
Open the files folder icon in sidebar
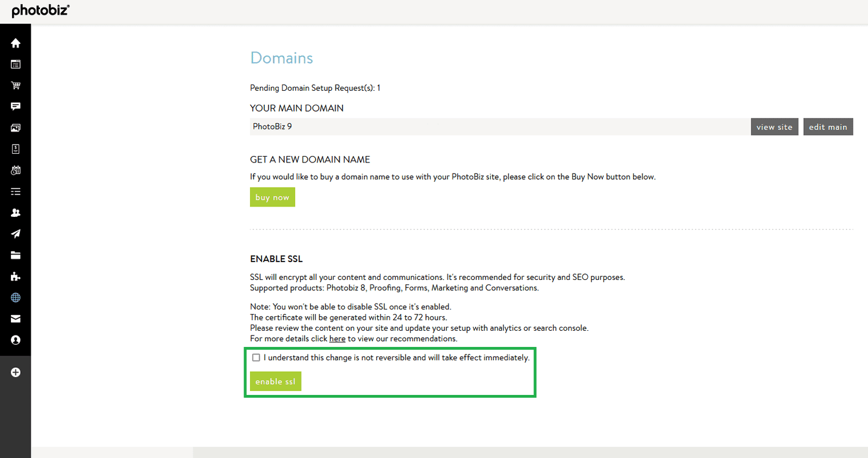(15, 255)
